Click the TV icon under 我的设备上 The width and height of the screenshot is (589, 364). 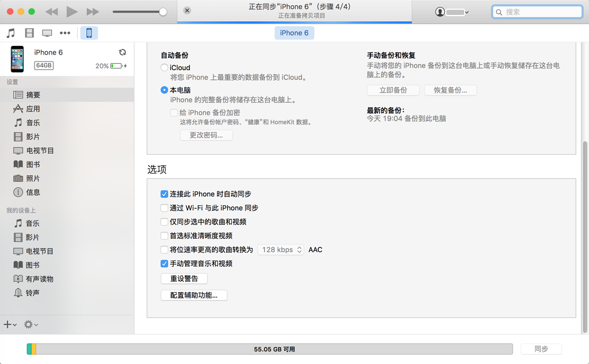18,251
